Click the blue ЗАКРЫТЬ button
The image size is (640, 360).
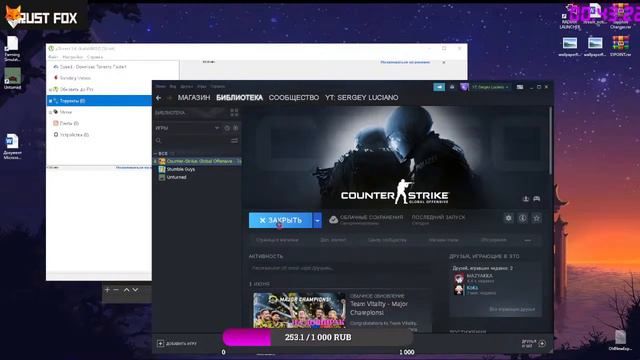(x=280, y=220)
